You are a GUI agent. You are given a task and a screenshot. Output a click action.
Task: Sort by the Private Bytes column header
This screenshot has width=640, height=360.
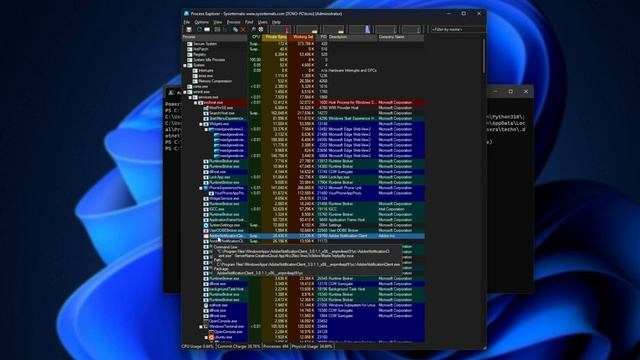[x=276, y=37]
